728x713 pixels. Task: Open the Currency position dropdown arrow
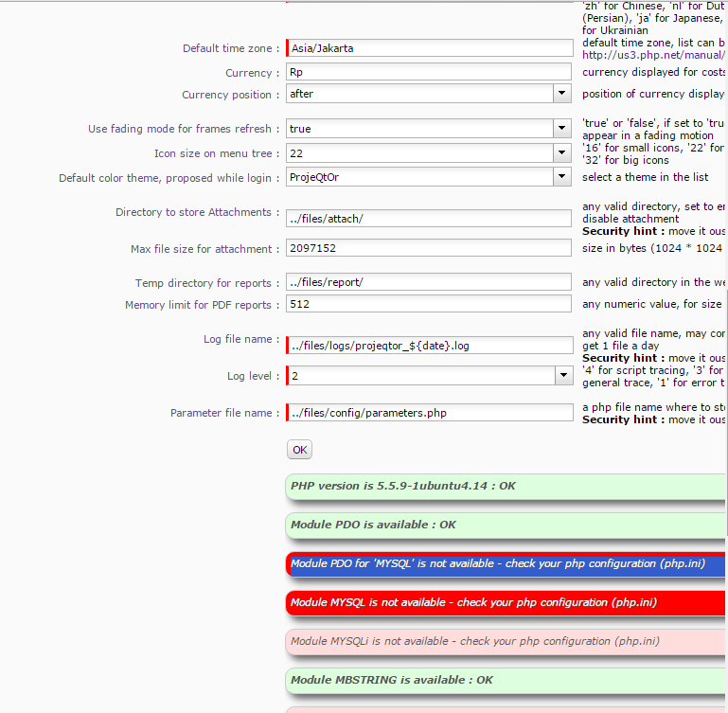click(x=562, y=94)
